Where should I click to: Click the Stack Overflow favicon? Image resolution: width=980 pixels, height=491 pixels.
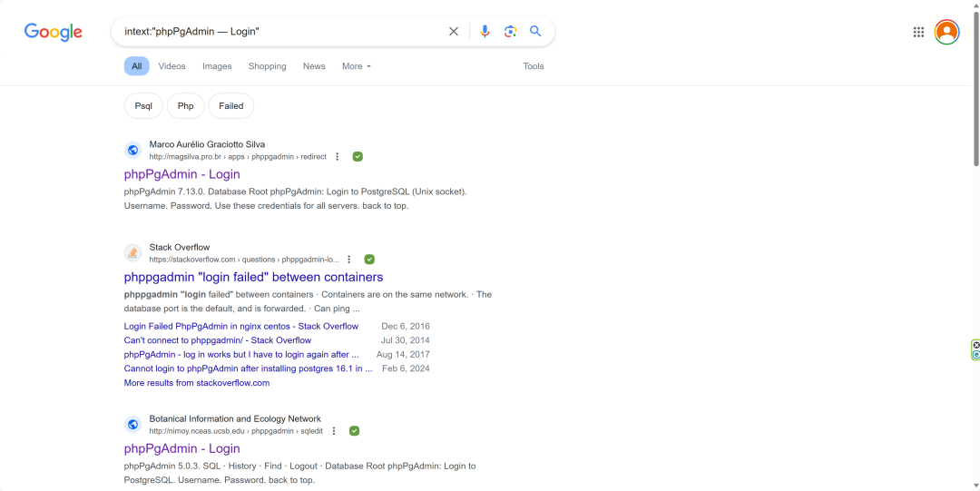tap(132, 253)
